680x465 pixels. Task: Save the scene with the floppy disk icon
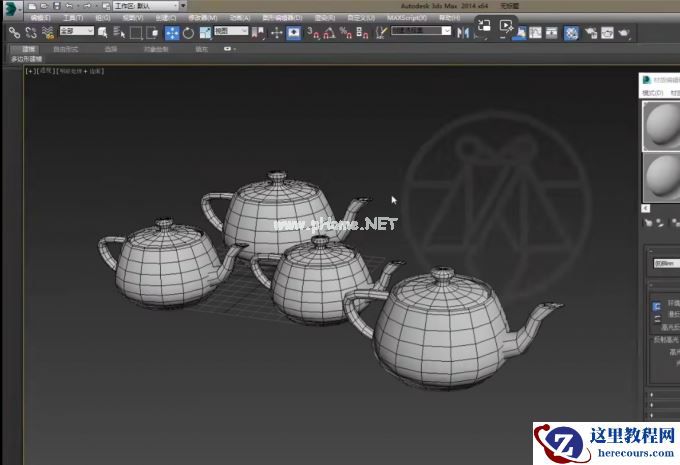[57, 6]
